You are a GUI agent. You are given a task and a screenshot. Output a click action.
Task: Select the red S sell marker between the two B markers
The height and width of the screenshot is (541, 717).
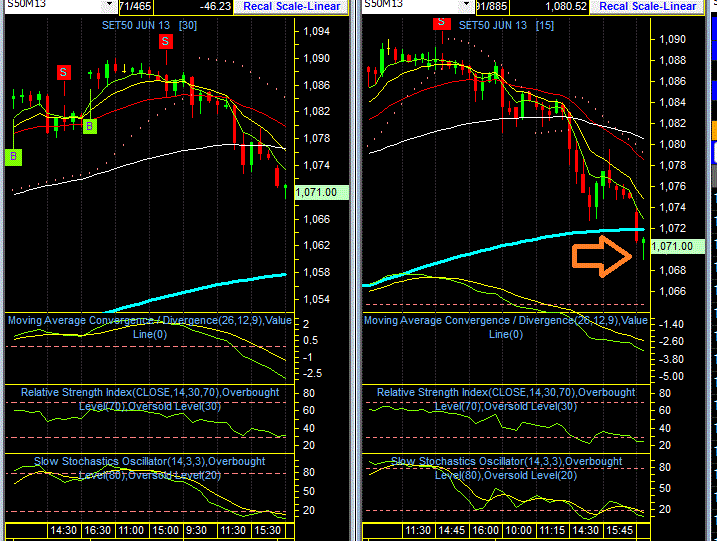tap(64, 72)
